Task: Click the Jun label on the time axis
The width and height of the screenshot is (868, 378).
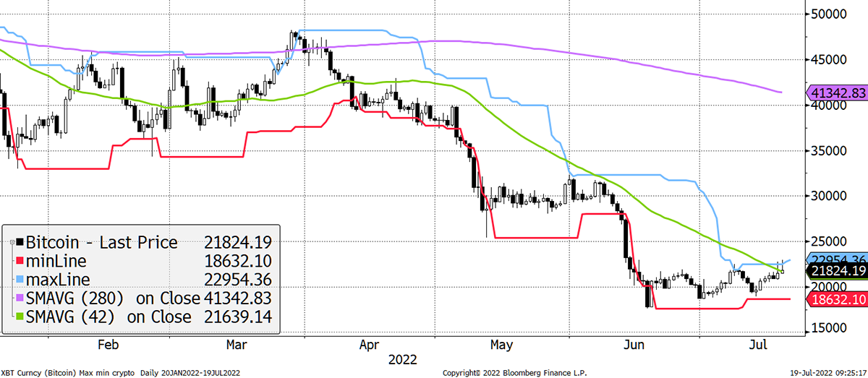Action: (x=634, y=344)
